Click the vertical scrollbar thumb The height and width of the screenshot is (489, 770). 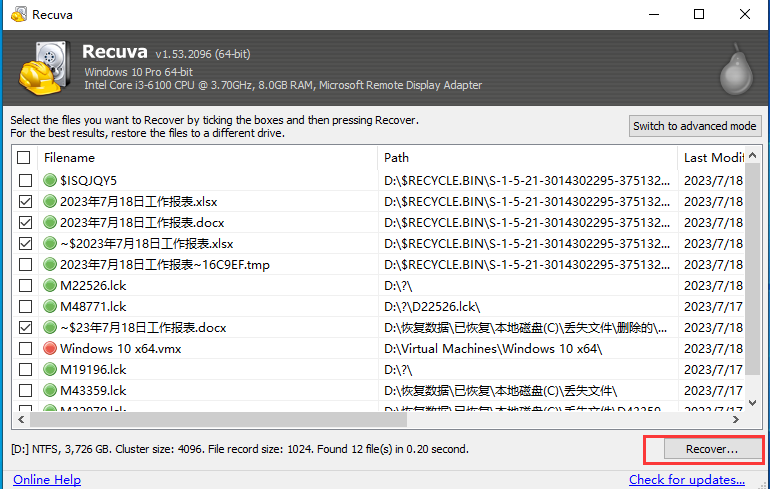[752, 270]
